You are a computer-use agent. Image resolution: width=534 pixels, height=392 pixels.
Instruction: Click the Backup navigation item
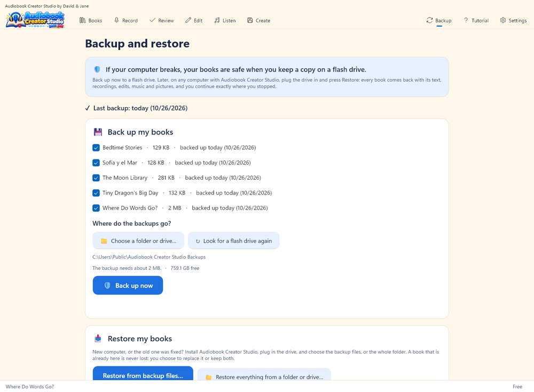coord(439,20)
